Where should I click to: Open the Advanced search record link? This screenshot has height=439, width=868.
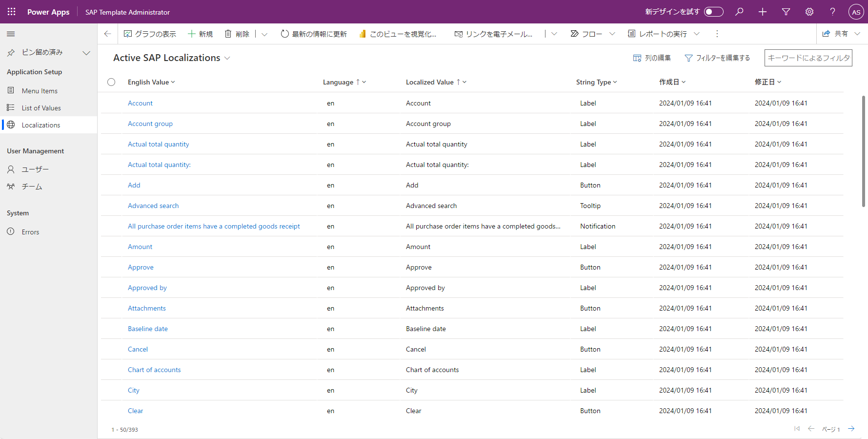click(x=153, y=206)
